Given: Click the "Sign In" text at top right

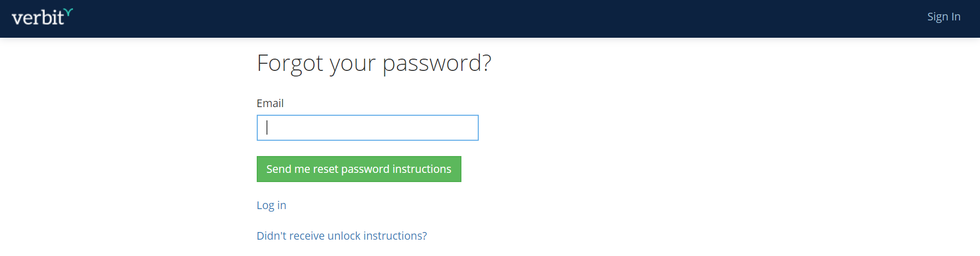Looking at the screenshot, I should 943,17.
